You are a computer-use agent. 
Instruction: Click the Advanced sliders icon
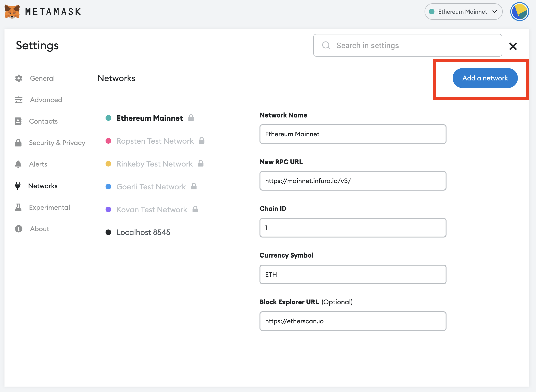(x=18, y=100)
